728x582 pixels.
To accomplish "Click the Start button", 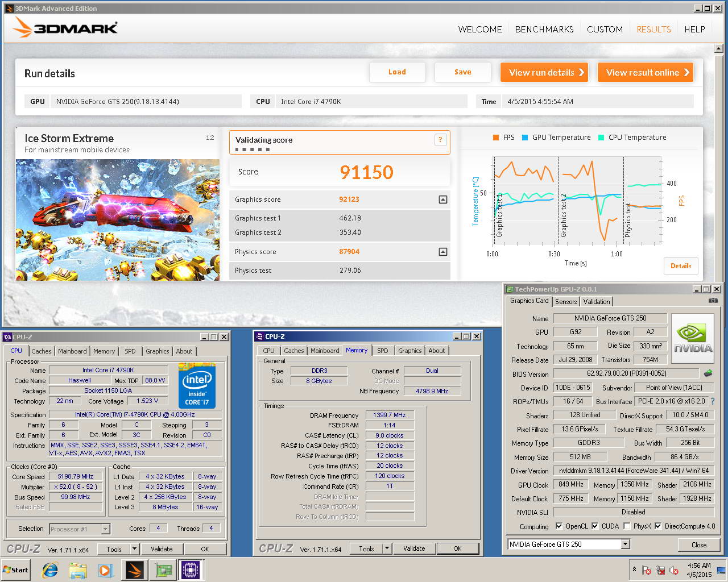I will point(16,569).
